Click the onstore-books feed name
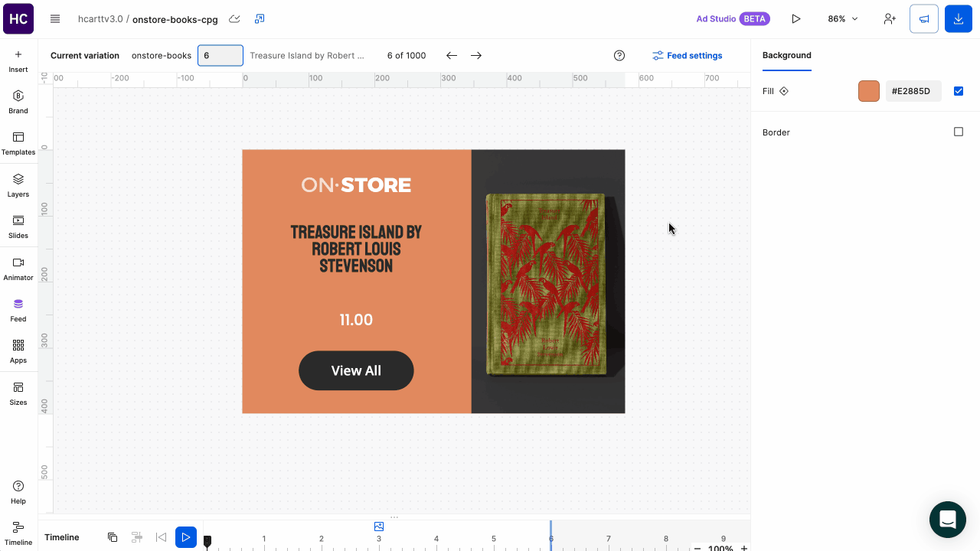Viewport: 980px width, 551px height. pyautogui.click(x=162, y=56)
